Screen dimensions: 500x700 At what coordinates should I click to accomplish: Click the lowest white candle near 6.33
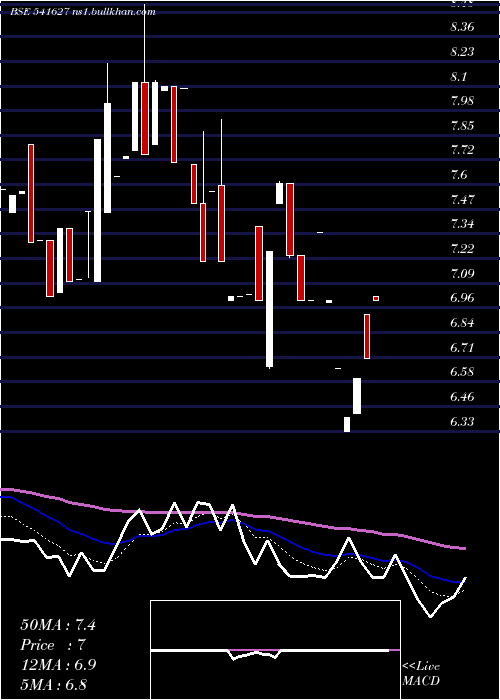point(347,424)
